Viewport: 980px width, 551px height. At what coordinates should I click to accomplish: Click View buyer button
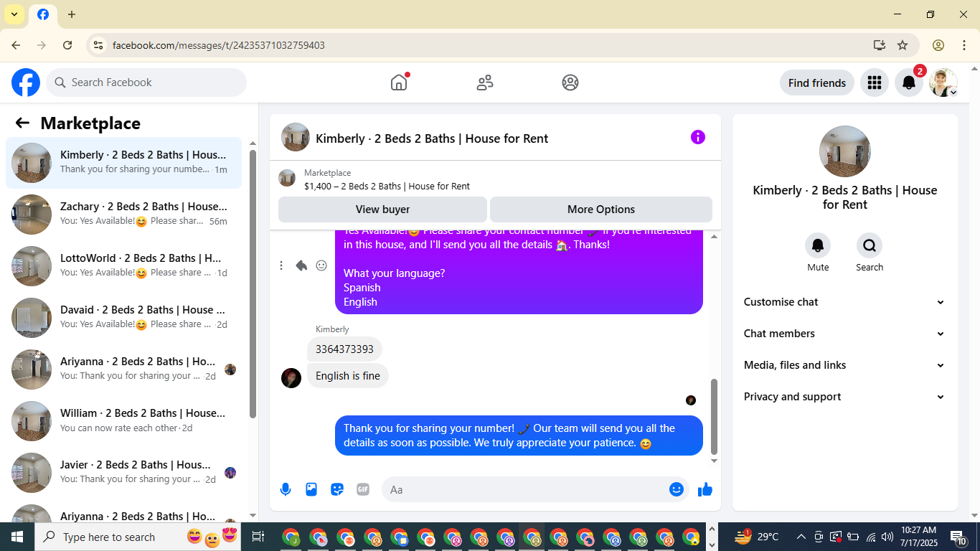[382, 209]
